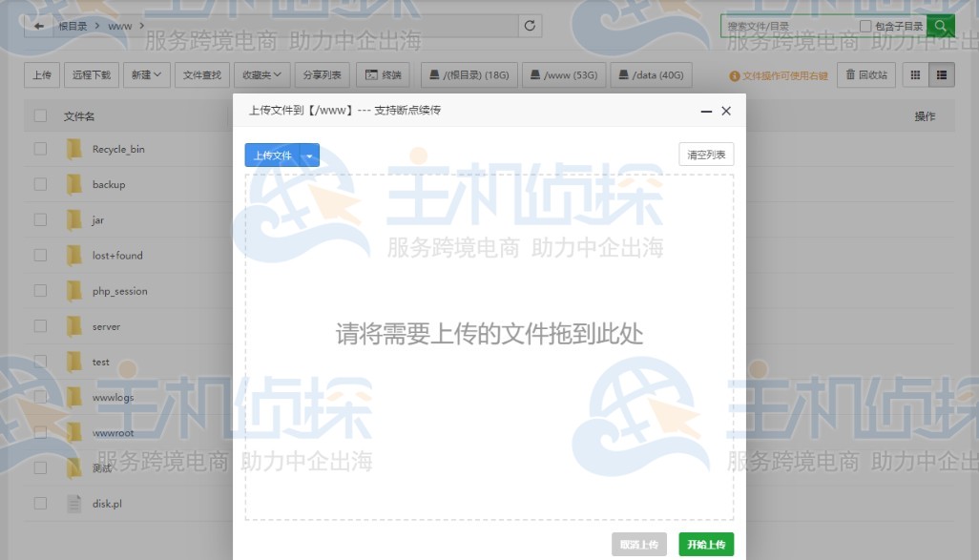Image resolution: width=979 pixels, height=560 pixels.
Task: Switch to grid view icon
Action: click(914, 73)
